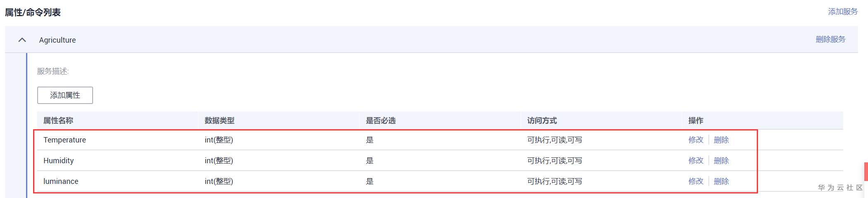The image size is (868, 198).
Task: Select the luminance property name
Action: tap(61, 181)
